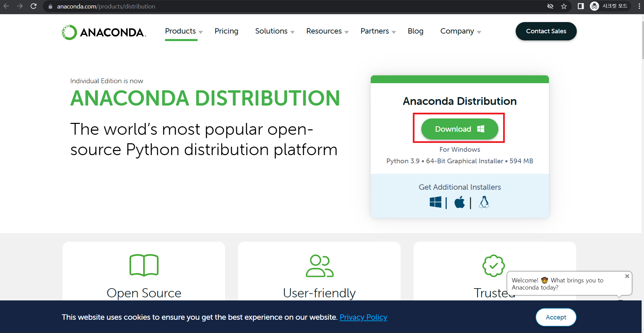Click the 'Open Source' card title
Image resolution: width=644 pixels, height=333 pixels.
pos(144,293)
